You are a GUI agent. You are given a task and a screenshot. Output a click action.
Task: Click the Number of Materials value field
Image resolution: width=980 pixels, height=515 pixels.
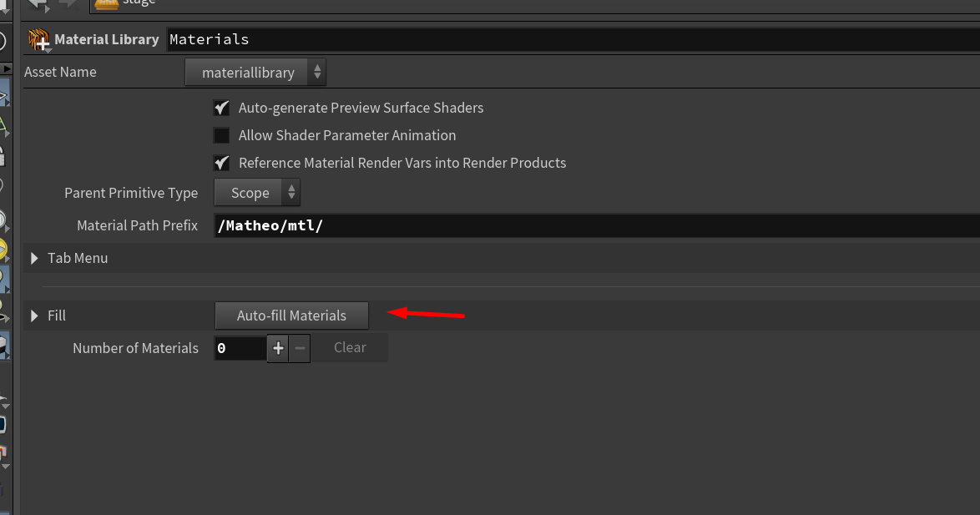(240, 348)
